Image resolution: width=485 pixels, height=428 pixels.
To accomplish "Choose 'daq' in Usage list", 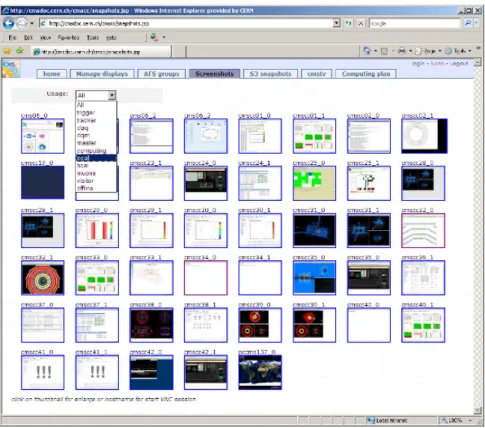I will [x=96, y=128].
